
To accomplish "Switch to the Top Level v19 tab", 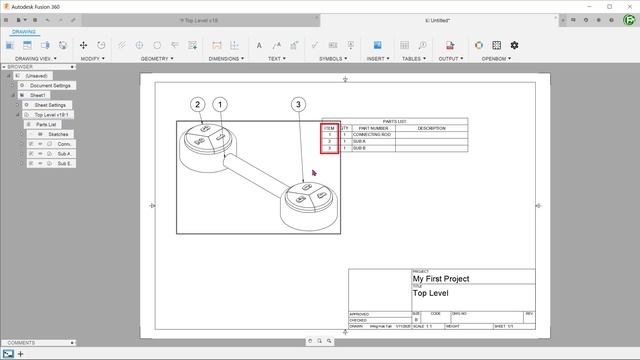I will click(x=200, y=20).
